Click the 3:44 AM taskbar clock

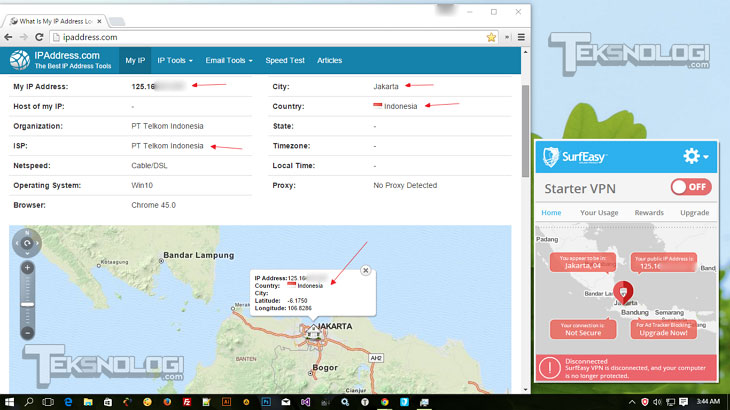[708, 401]
